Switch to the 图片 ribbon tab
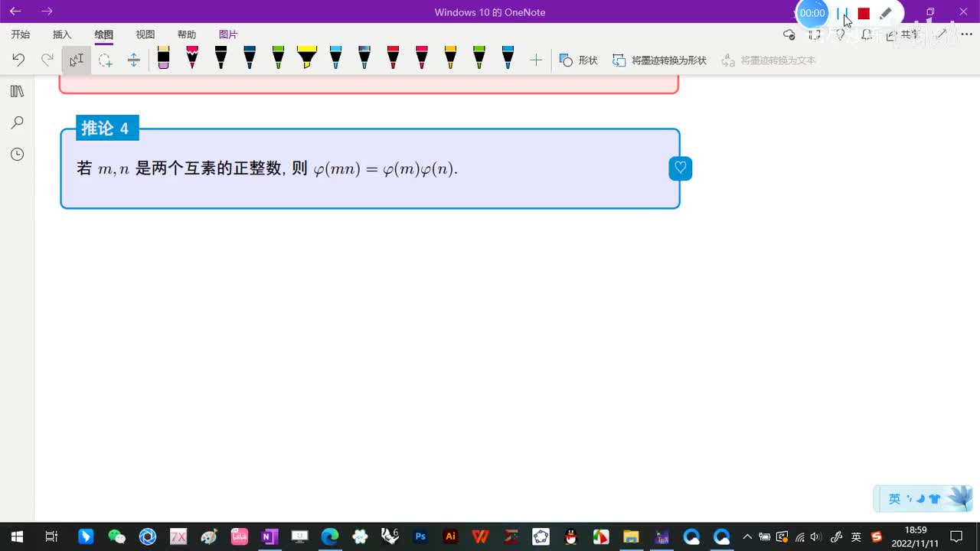980x551 pixels. point(228,34)
